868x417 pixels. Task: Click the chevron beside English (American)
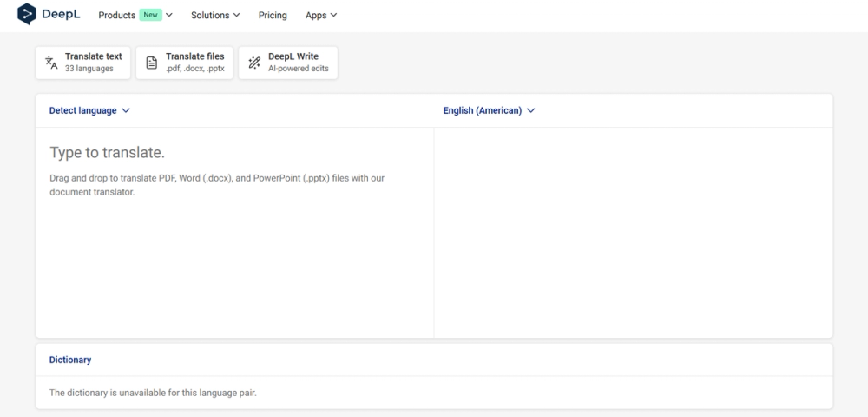click(531, 110)
